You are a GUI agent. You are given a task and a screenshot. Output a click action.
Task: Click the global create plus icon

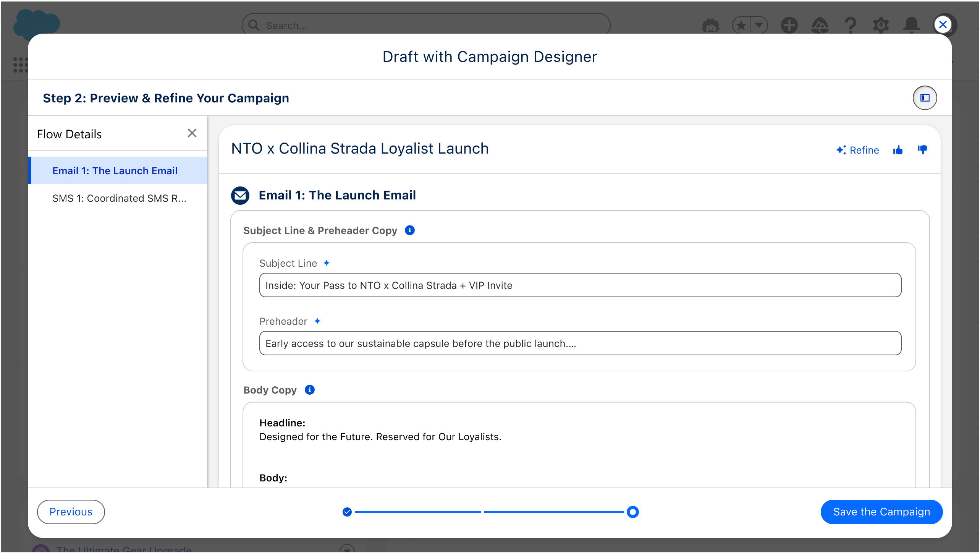[789, 26]
